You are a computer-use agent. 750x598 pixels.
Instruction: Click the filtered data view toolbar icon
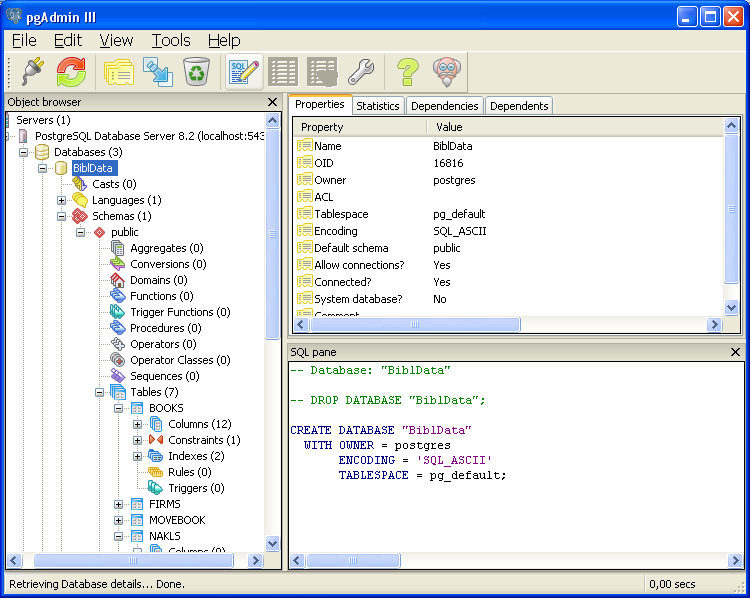(x=322, y=72)
